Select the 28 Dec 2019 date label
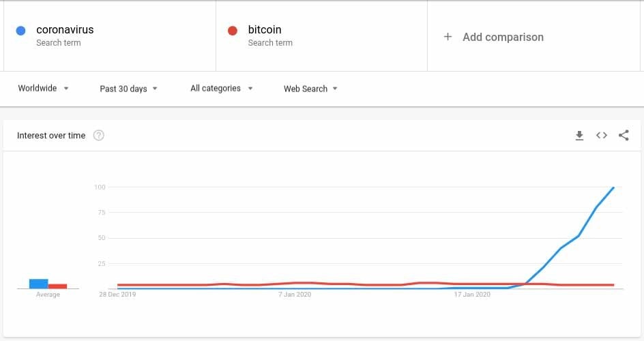Screen dimensions: 644x341 tap(117, 295)
